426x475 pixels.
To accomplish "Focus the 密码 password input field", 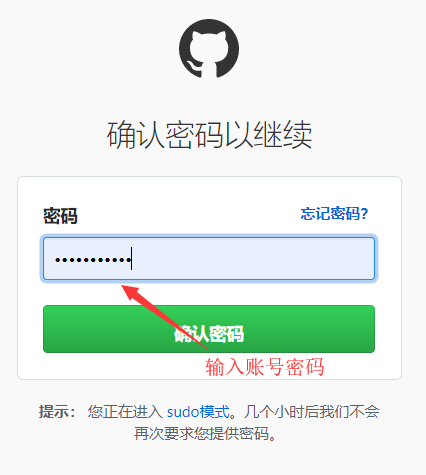I will [x=209, y=258].
